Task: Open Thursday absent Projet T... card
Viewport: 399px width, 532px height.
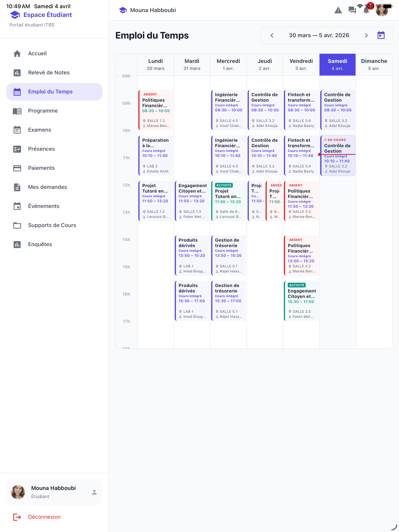Action: point(274,201)
